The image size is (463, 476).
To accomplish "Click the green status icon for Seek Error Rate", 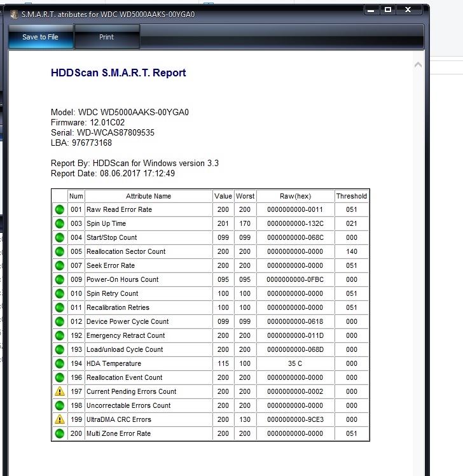I will pyautogui.click(x=60, y=265).
